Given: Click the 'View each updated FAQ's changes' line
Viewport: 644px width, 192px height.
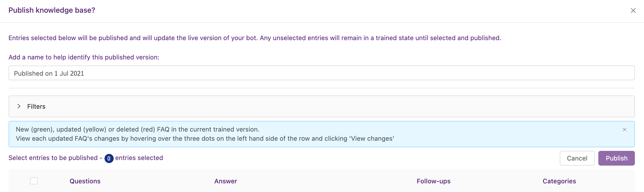Looking at the screenshot, I should pos(205,138).
